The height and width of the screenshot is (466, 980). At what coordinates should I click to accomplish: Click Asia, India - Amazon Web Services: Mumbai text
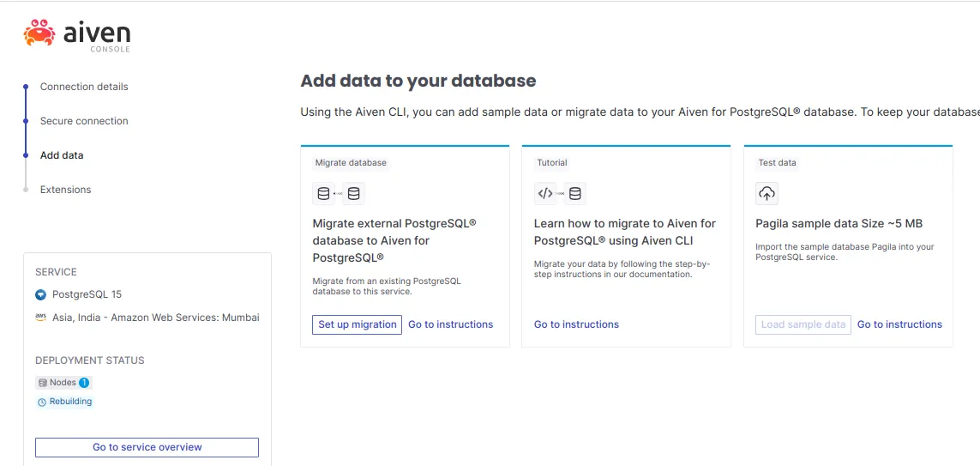point(156,318)
